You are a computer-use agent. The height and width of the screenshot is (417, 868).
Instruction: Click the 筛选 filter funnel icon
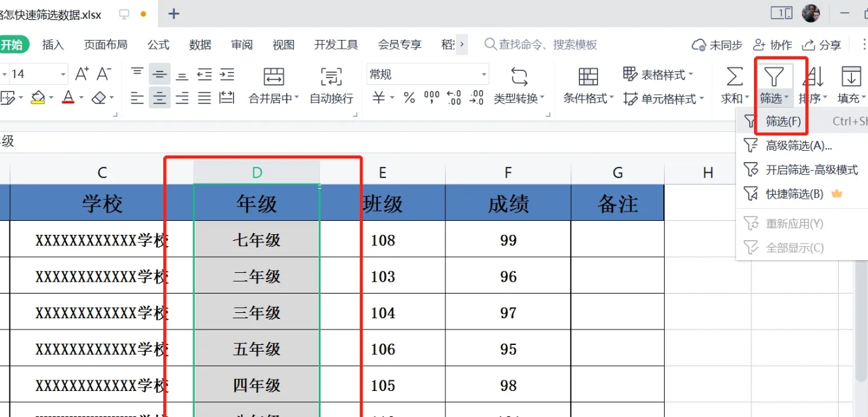tap(773, 76)
